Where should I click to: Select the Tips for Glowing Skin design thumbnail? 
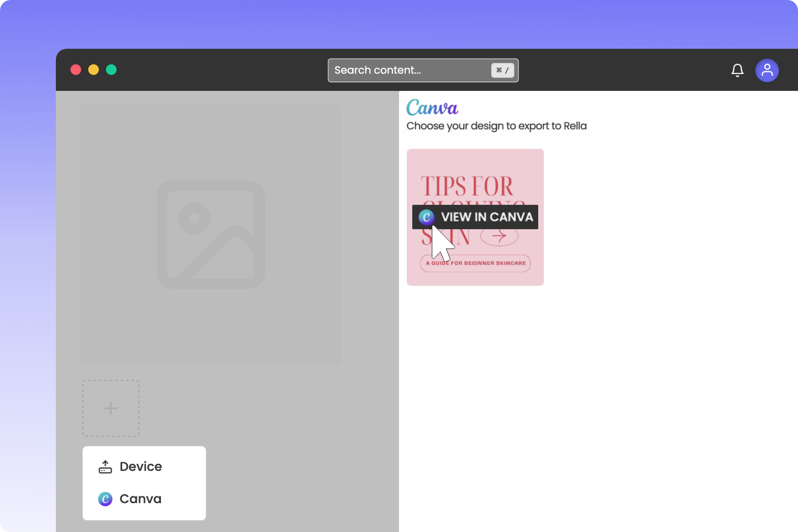point(475,217)
